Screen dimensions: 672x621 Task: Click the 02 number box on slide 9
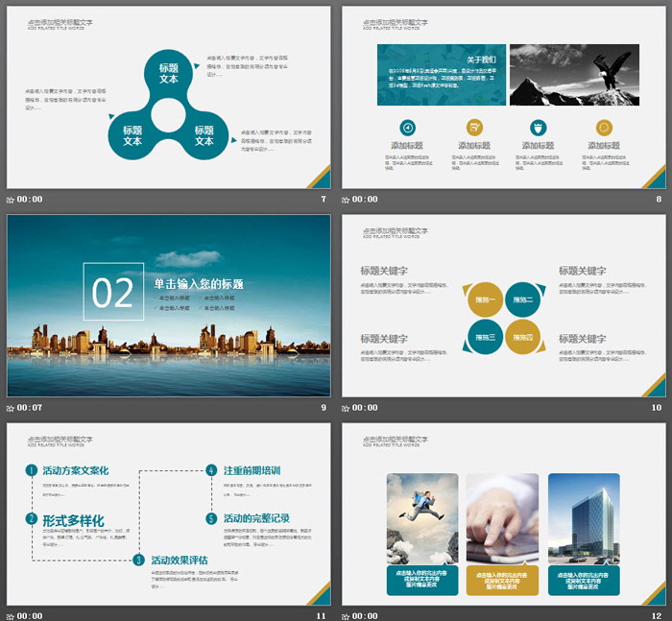point(112,292)
